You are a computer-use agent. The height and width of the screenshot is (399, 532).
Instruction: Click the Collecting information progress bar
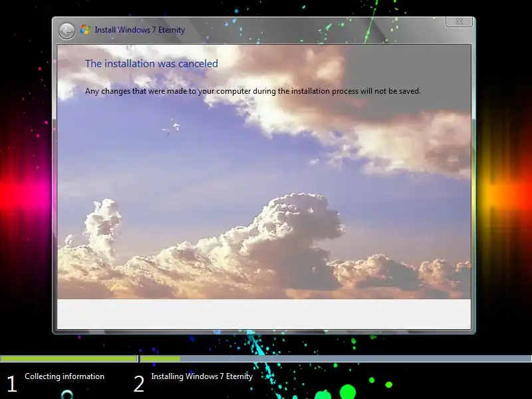69,358
